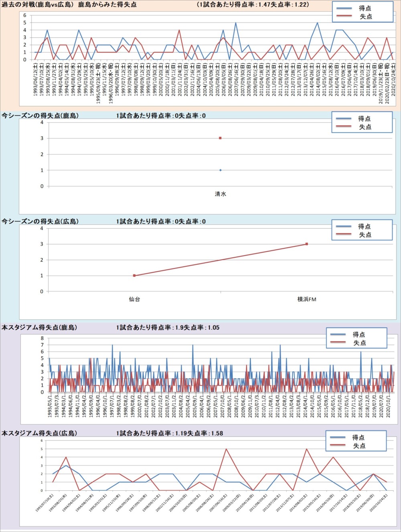Click the 仙台 x-axis label
Image resolution: width=401 pixels, height=532 pixels.
click(x=134, y=299)
